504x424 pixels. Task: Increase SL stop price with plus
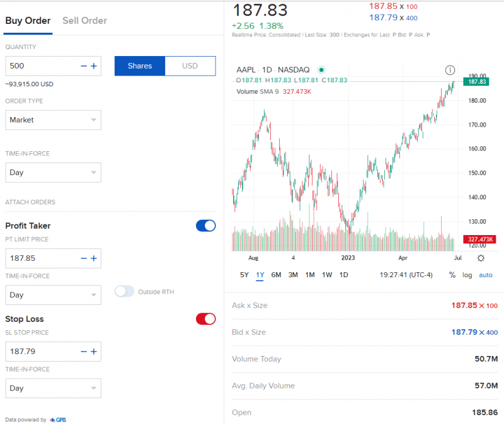coord(94,352)
